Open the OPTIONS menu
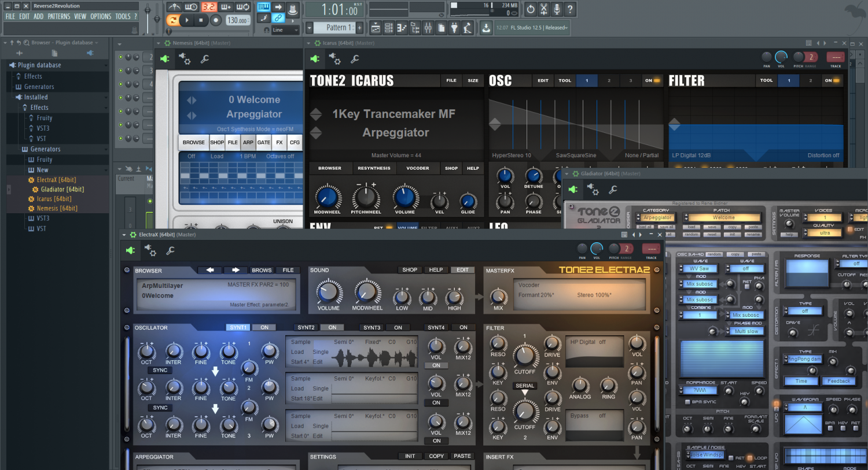 click(101, 16)
